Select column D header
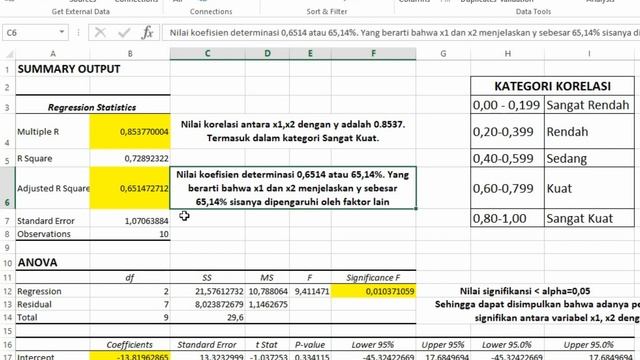Screen dimensions: 640x360 (267, 53)
